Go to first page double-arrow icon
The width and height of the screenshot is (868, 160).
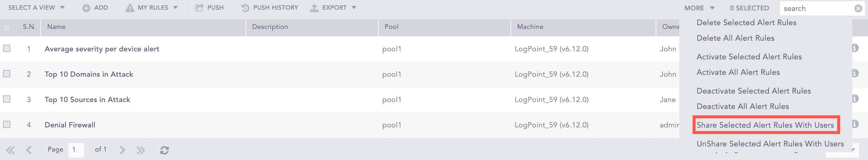pyautogui.click(x=11, y=150)
